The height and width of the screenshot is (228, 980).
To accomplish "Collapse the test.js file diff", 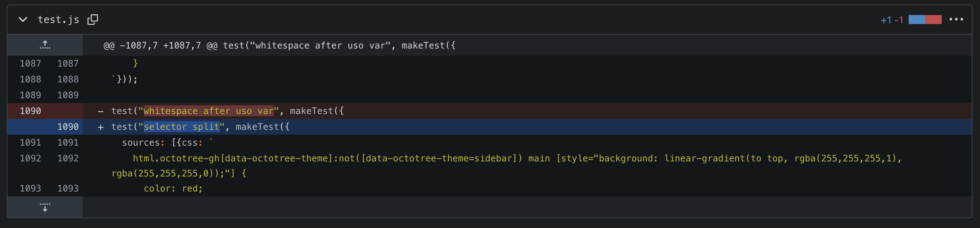I will point(23,20).
